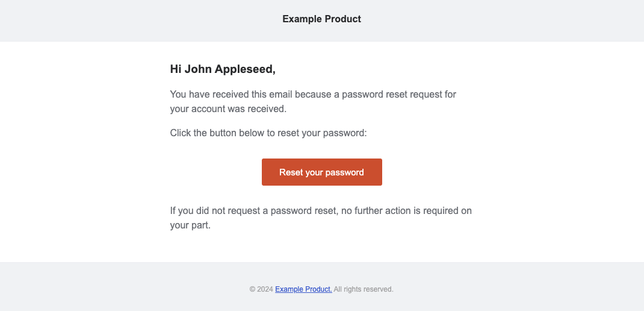
Task: Click the 'All rights reserved.' footer text
Action: [x=364, y=289]
